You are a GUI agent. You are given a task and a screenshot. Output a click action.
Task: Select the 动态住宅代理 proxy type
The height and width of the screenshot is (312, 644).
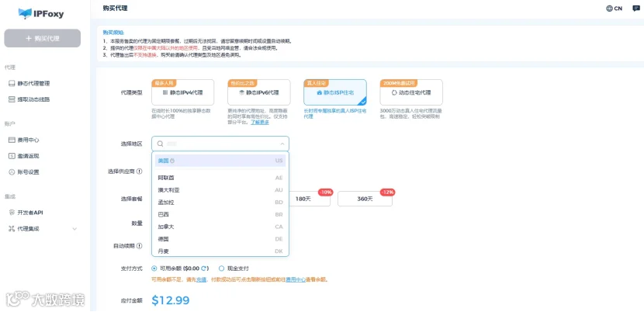(x=411, y=92)
